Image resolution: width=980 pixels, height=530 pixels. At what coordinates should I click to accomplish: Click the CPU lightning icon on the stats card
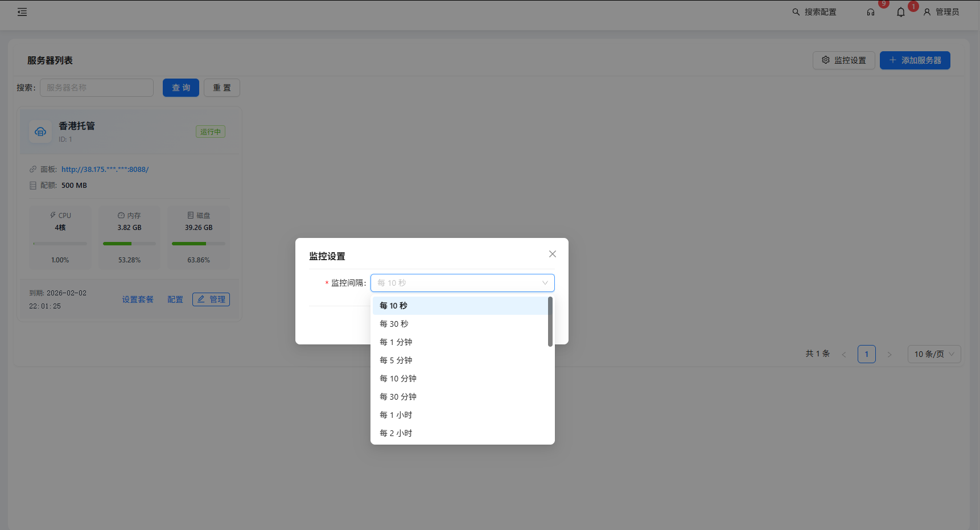click(x=53, y=215)
